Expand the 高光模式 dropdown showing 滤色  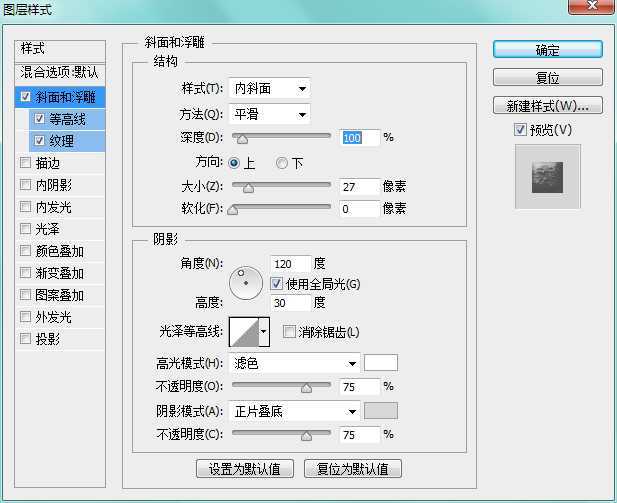294,363
